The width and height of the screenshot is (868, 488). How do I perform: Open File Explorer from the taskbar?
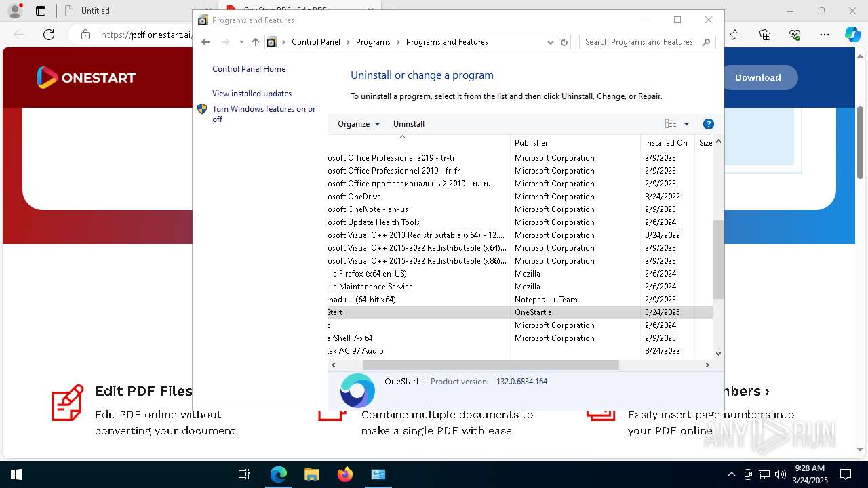point(311,474)
